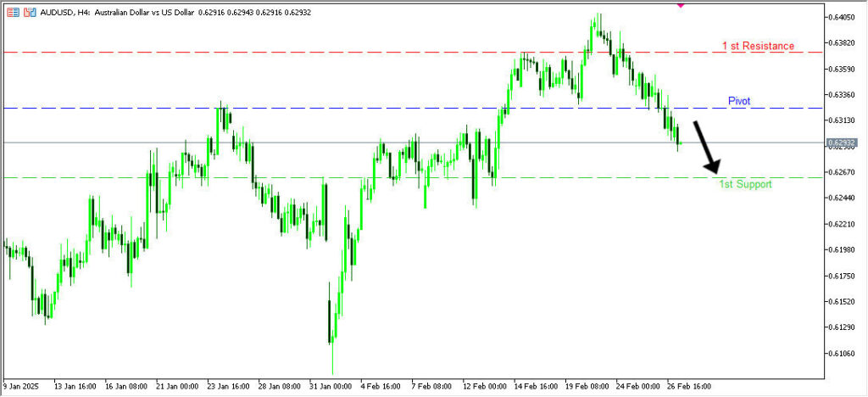Click the 12 Feb 00:00 time label
This screenshot has height=397, width=868.
[486, 385]
